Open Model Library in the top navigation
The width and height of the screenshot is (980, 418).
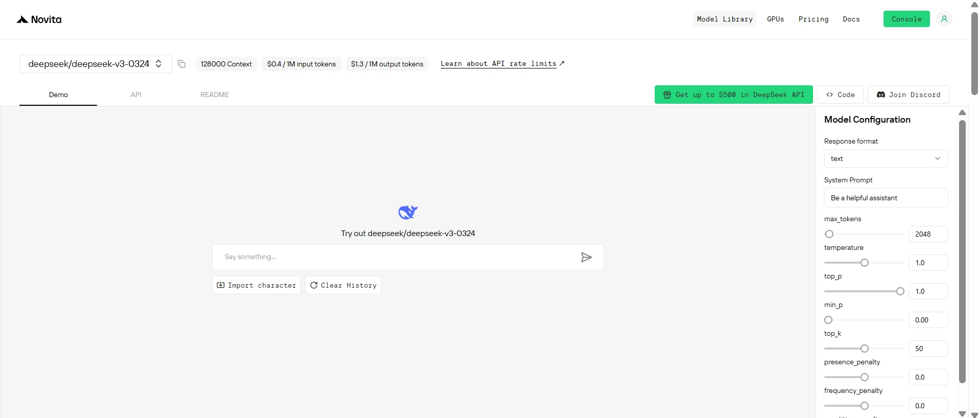(725, 19)
